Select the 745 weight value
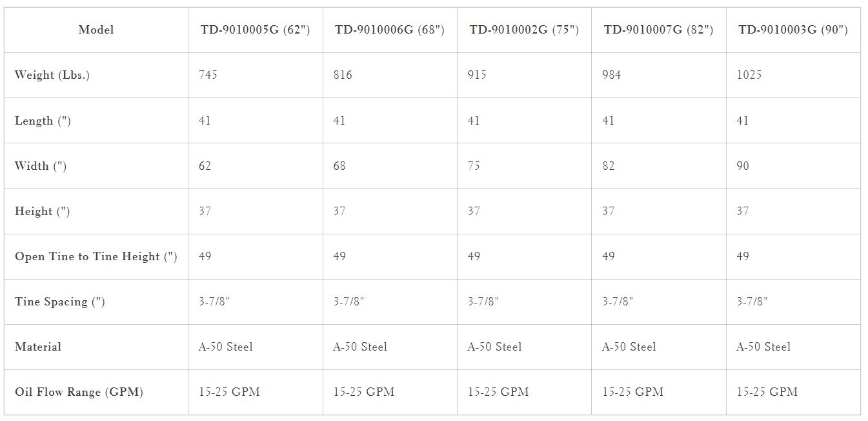 (208, 75)
